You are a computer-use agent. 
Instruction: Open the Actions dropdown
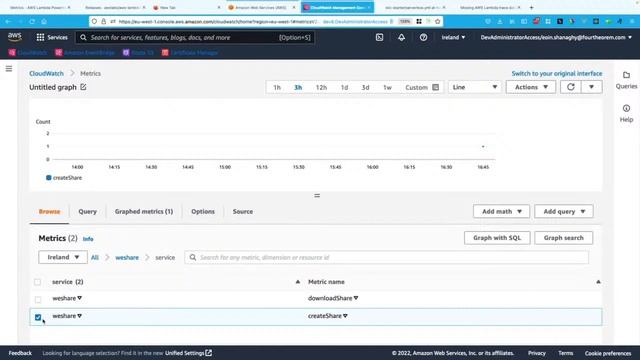pos(531,87)
